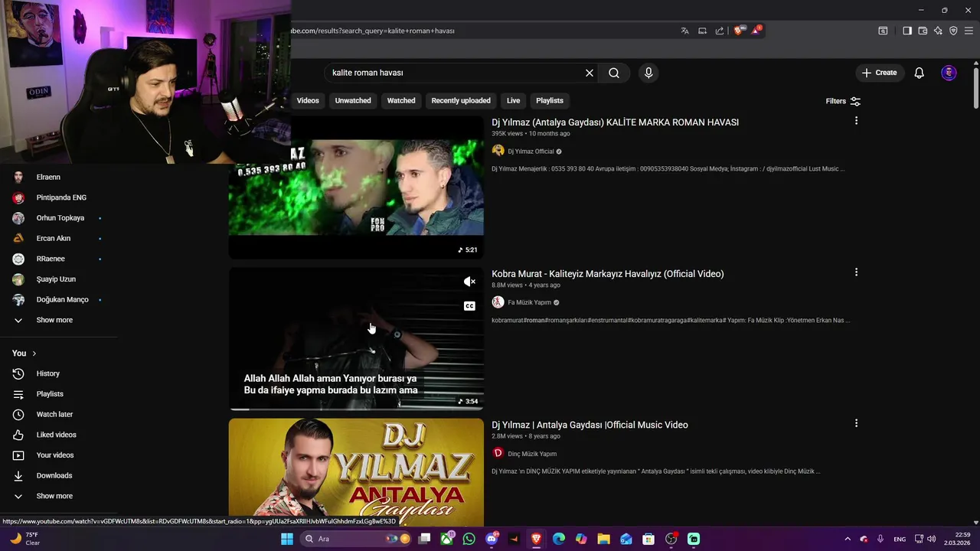The width and height of the screenshot is (980, 551).
Task: Open YouTube notifications bell
Action: click(x=920, y=73)
